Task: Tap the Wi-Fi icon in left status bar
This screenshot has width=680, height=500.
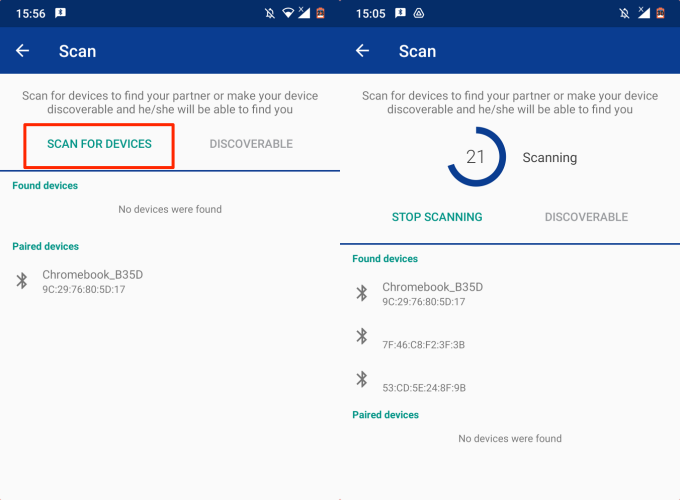Action: click(288, 13)
